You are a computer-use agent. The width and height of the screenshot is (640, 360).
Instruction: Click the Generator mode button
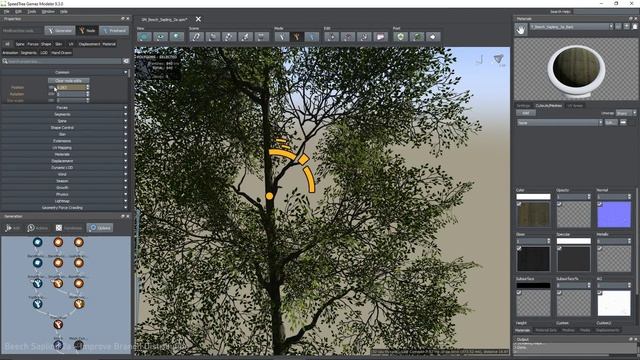click(x=60, y=31)
